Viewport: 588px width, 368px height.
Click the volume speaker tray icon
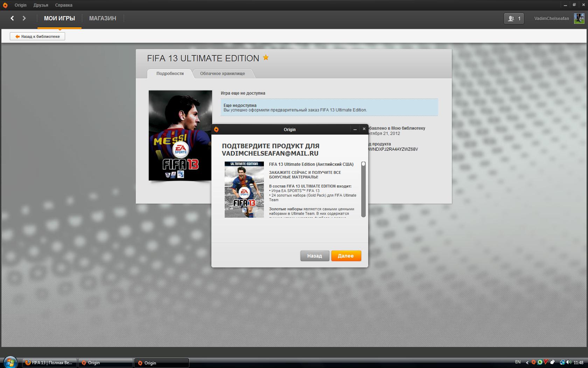pyautogui.click(x=568, y=362)
